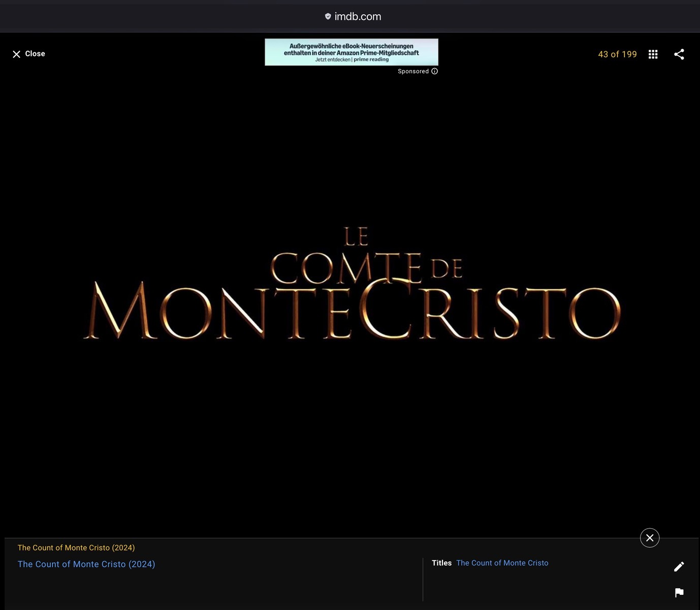Image resolution: width=700 pixels, height=610 pixels.
Task: Open the title link beside Titles
Action: click(502, 563)
